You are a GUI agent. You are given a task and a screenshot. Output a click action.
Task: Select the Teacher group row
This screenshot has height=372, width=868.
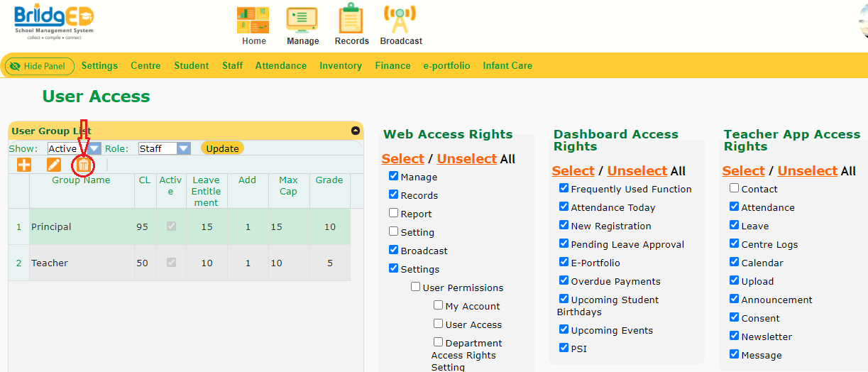pos(179,263)
